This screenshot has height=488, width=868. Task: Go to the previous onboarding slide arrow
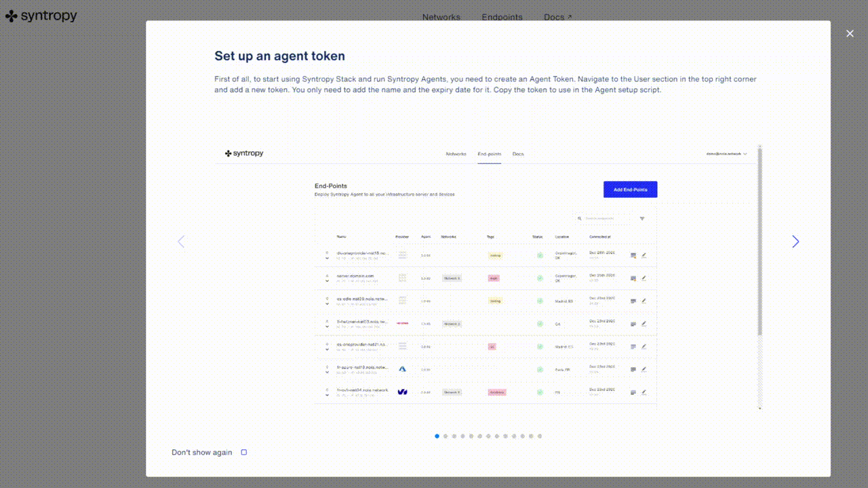[181, 241]
